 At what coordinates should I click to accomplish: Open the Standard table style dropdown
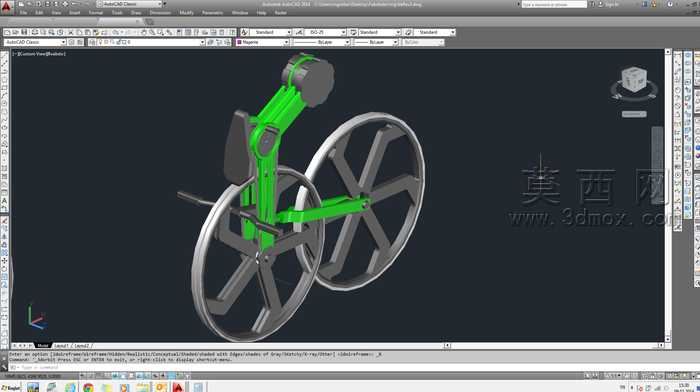[379, 32]
